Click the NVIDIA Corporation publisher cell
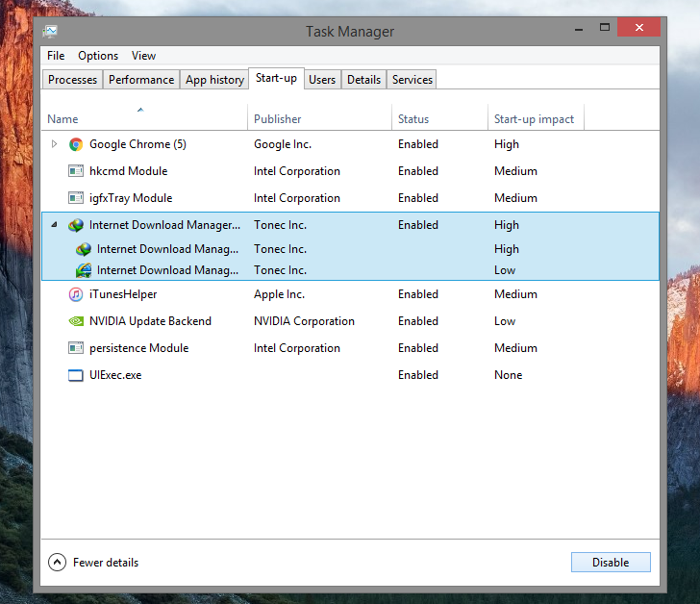The width and height of the screenshot is (700, 604). tap(304, 321)
